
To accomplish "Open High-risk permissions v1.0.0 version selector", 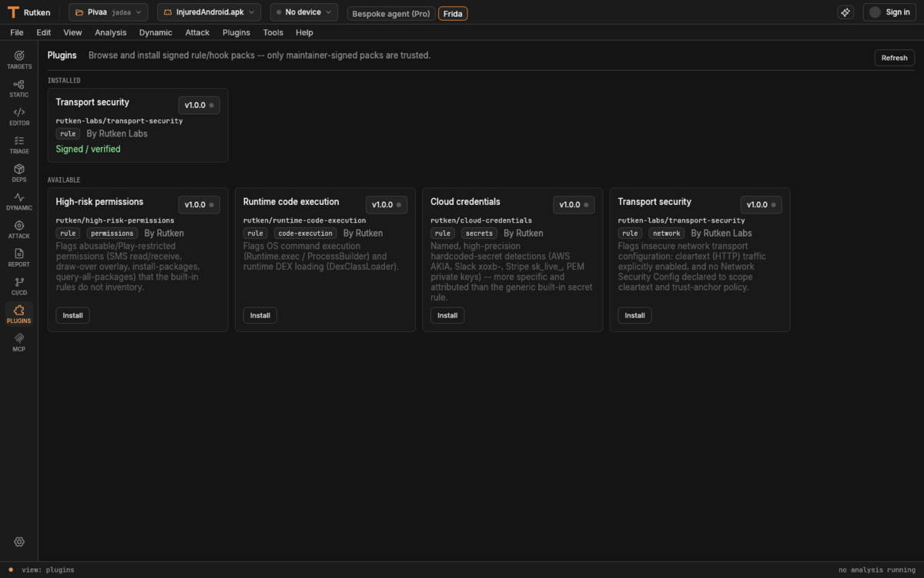I will [x=199, y=204].
